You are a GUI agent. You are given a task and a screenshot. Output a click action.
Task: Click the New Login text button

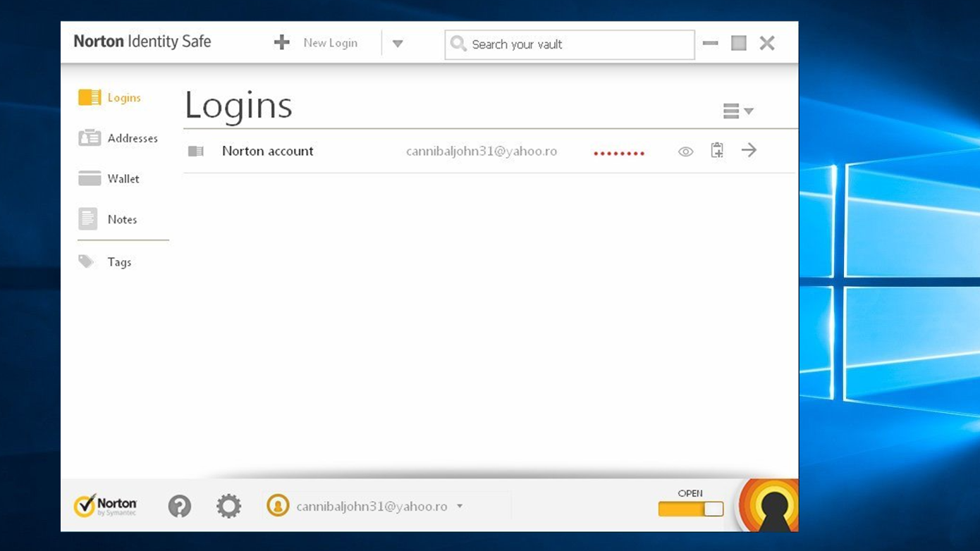pyautogui.click(x=330, y=43)
